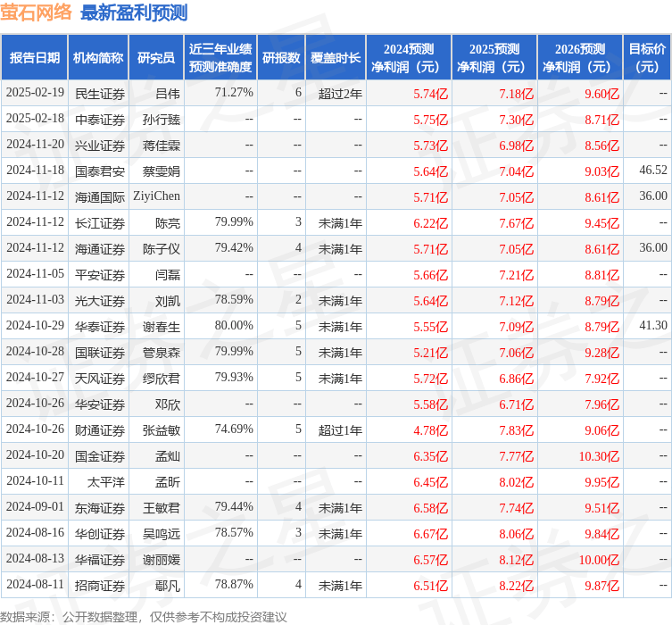The image size is (672, 625).
Task: Select the 国泰君安 institution cell
Action: (x=100, y=171)
